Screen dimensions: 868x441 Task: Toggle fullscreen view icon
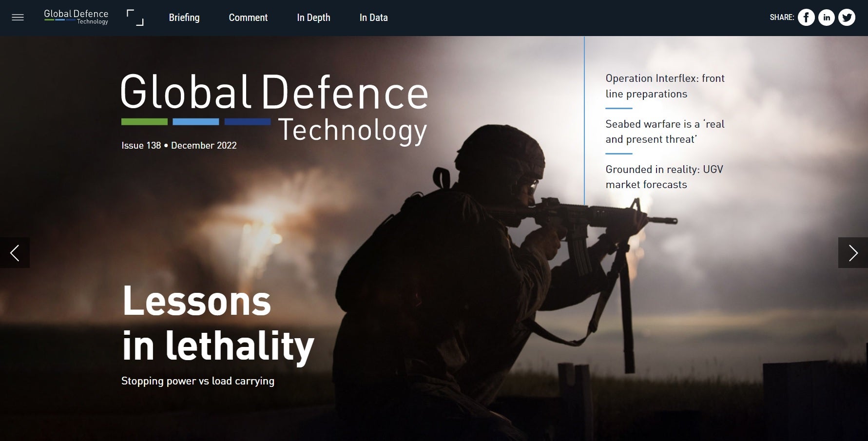click(135, 18)
